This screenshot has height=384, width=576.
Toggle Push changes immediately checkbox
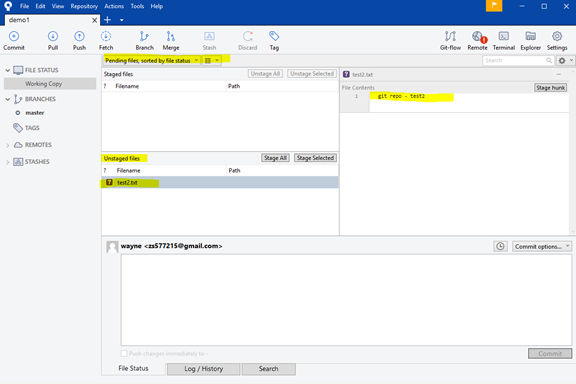click(x=124, y=354)
